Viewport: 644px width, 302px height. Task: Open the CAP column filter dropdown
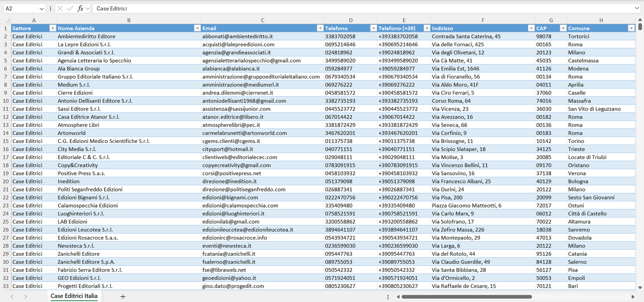[x=563, y=28]
